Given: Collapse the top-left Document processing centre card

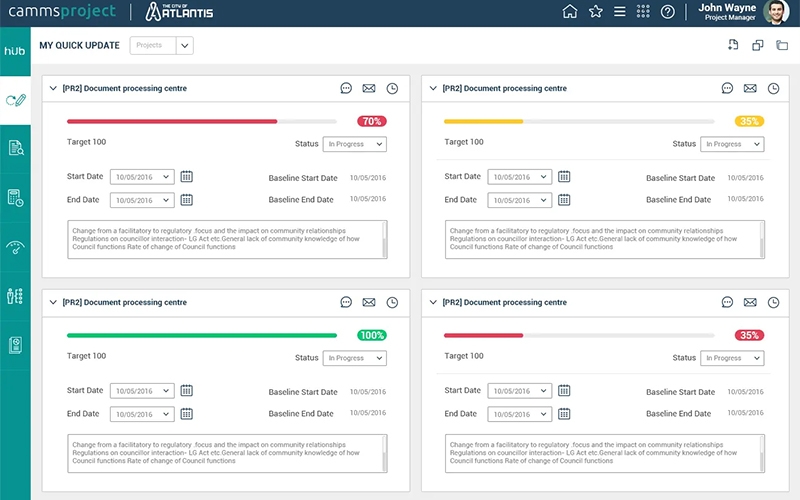Looking at the screenshot, I should [x=53, y=89].
